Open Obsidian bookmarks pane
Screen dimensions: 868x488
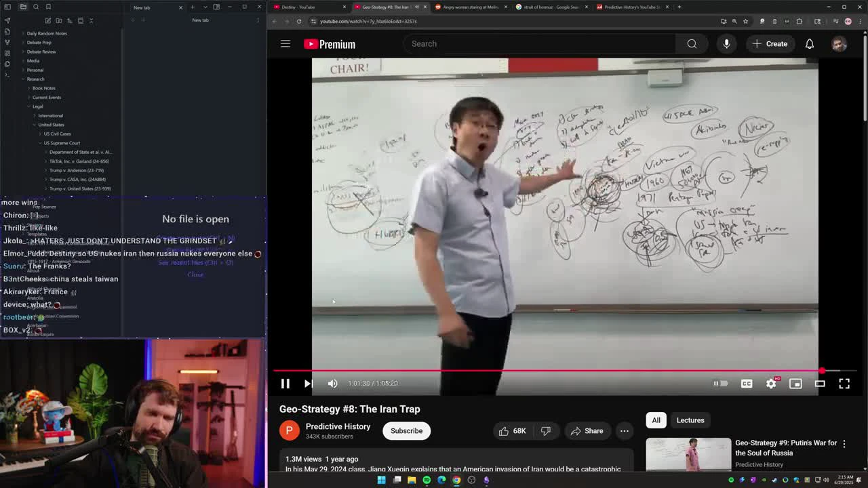tap(48, 7)
